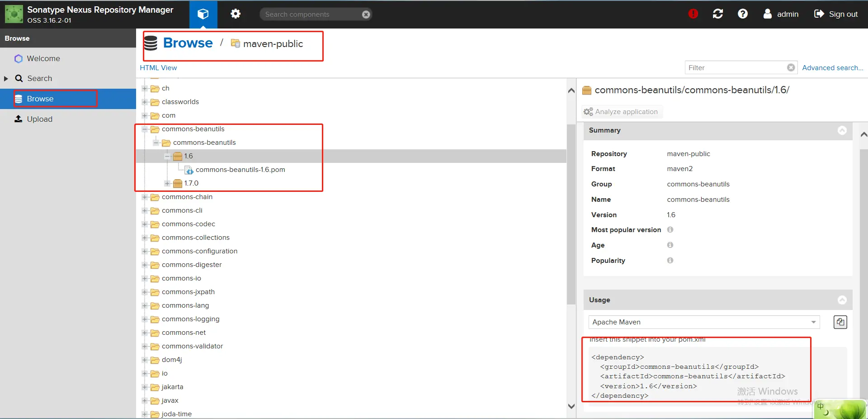Click the commons-net folder icon
Image resolution: width=868 pixels, height=419 pixels.
155,333
